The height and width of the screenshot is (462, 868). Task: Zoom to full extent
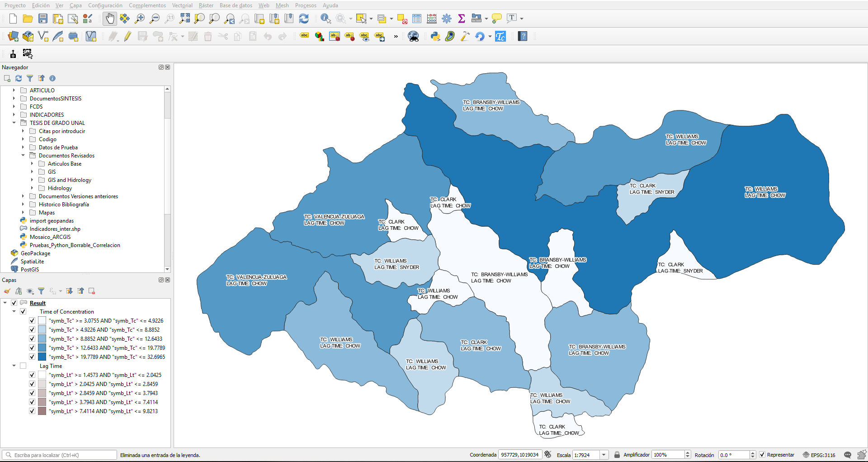pyautogui.click(x=184, y=19)
